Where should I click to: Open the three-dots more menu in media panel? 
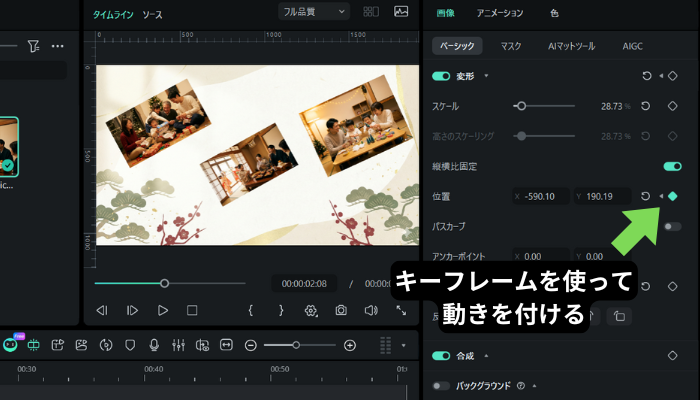[58, 46]
